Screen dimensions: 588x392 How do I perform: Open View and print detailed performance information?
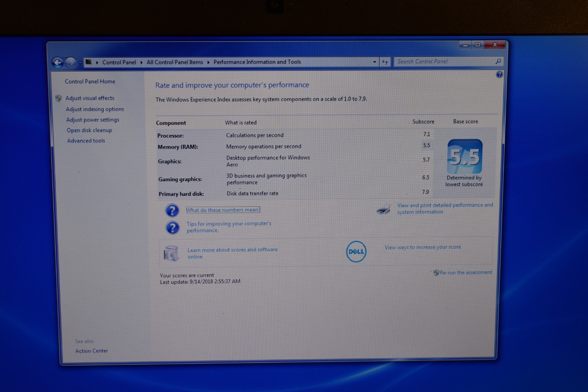[445, 208]
